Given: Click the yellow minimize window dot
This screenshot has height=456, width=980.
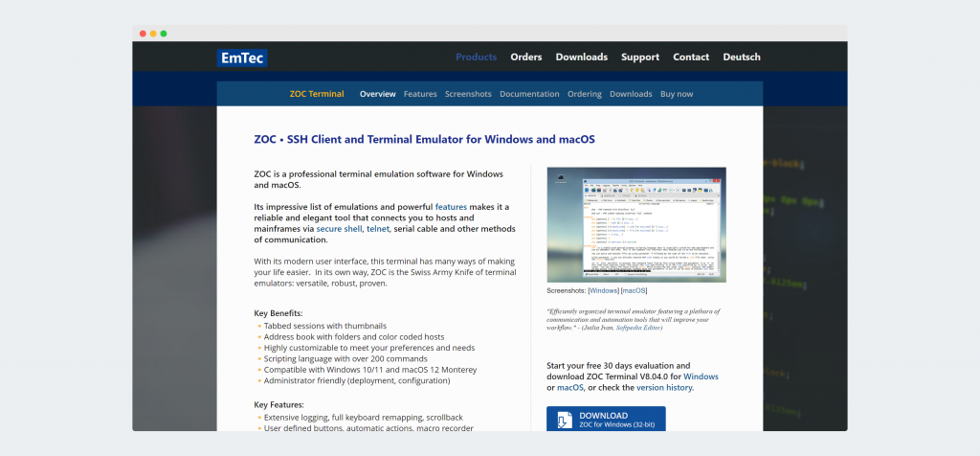Looking at the screenshot, I should pos(153,34).
